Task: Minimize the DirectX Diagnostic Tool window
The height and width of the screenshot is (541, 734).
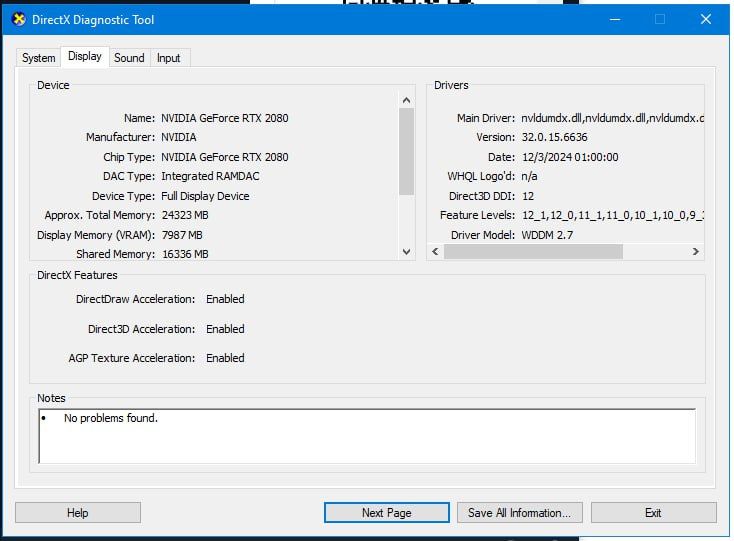Action: [615, 20]
